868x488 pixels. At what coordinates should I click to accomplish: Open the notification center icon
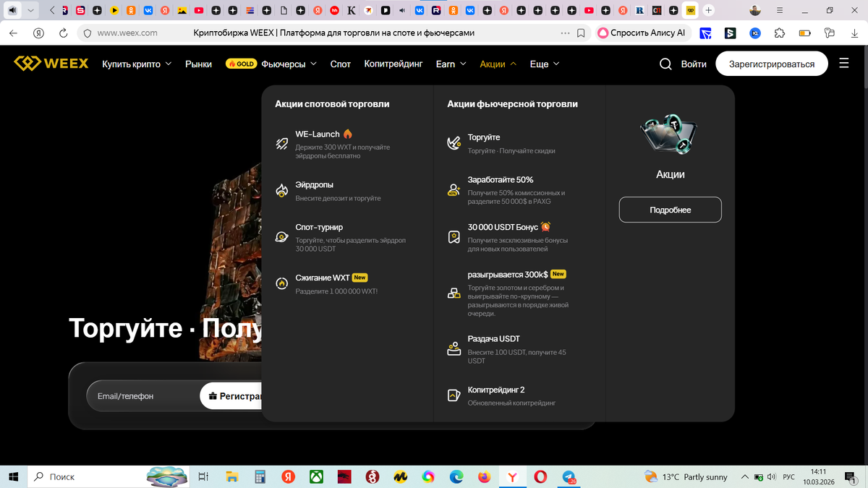[x=849, y=477]
